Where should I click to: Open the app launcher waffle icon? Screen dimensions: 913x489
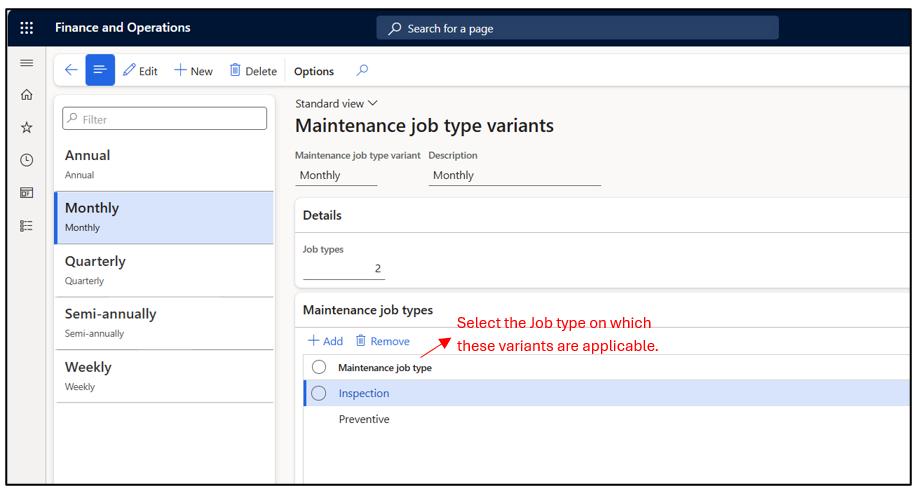26,28
